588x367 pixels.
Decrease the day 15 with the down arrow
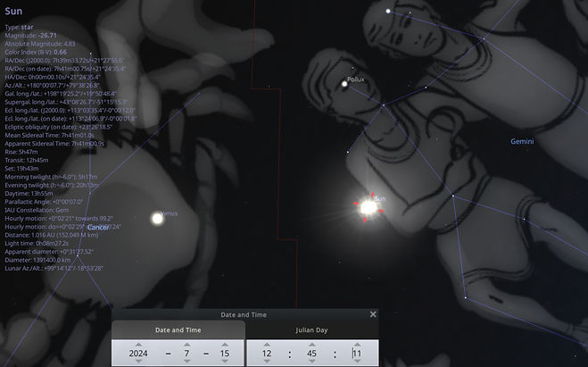tap(225, 362)
